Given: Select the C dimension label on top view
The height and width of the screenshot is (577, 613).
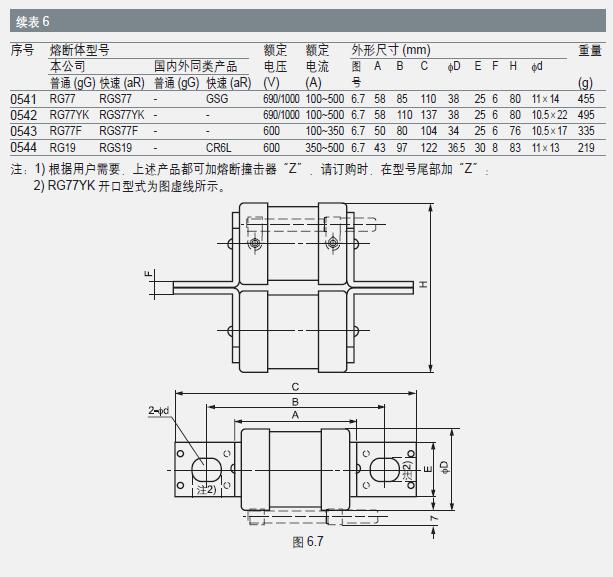Looking at the screenshot, I should point(295,385).
